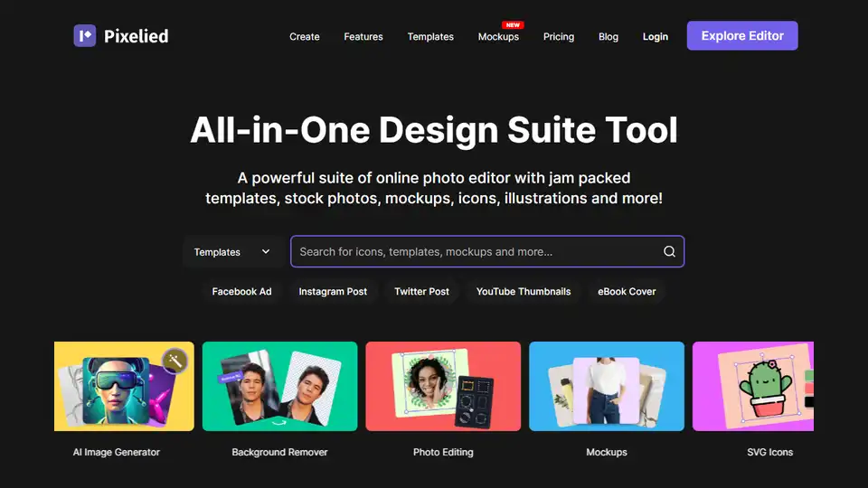Open the Features menu
The image size is (868, 488).
pyautogui.click(x=363, y=37)
